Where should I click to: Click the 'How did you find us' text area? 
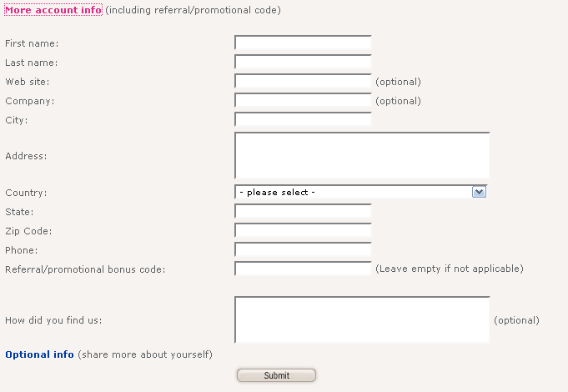[x=361, y=319]
